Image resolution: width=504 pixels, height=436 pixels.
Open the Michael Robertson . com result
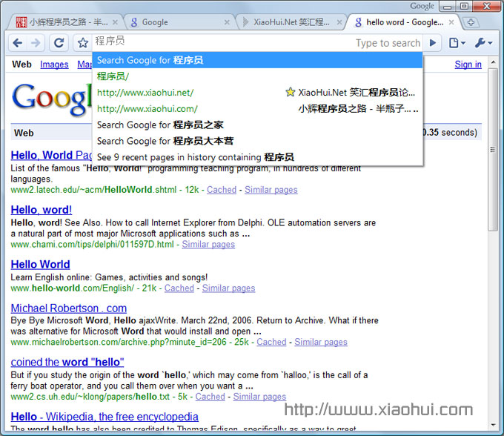tap(68, 308)
